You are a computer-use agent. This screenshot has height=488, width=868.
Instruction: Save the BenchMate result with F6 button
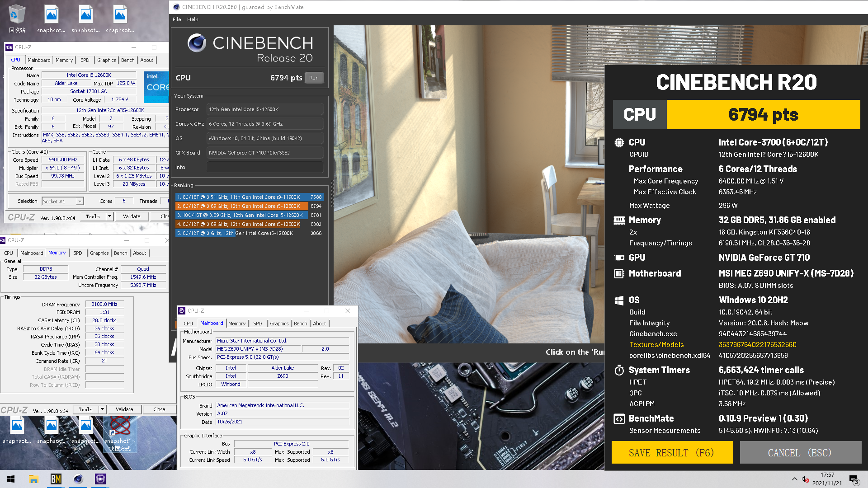(x=672, y=453)
